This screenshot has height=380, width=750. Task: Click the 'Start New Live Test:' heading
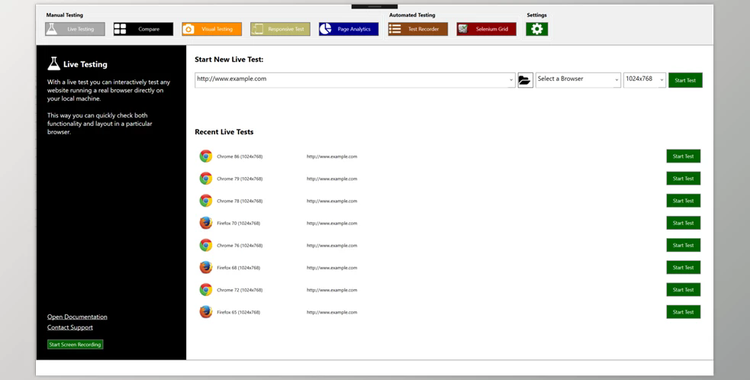tap(229, 60)
